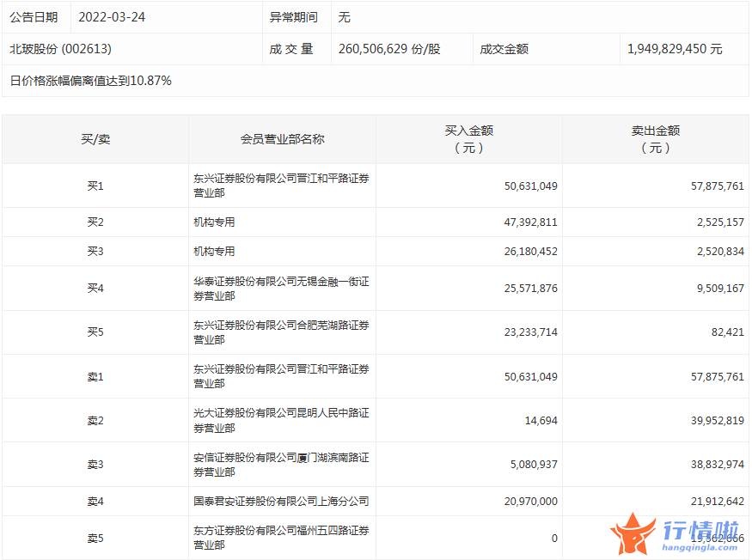Select the 公告日期 label

click(34, 17)
